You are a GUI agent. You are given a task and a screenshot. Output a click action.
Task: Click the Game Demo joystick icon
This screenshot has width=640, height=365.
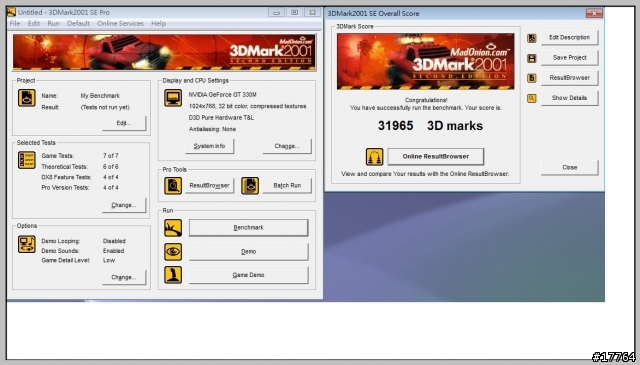click(173, 275)
